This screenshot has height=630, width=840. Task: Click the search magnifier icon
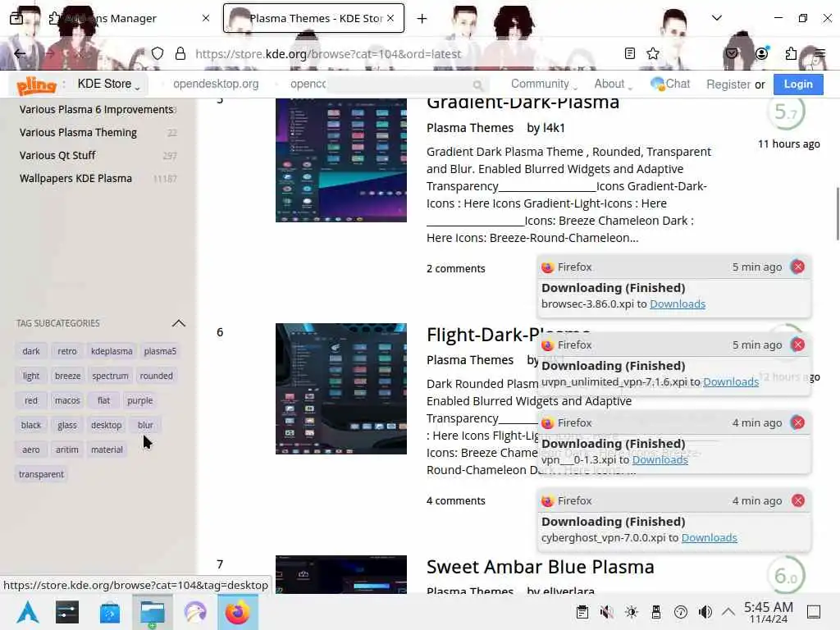click(478, 84)
